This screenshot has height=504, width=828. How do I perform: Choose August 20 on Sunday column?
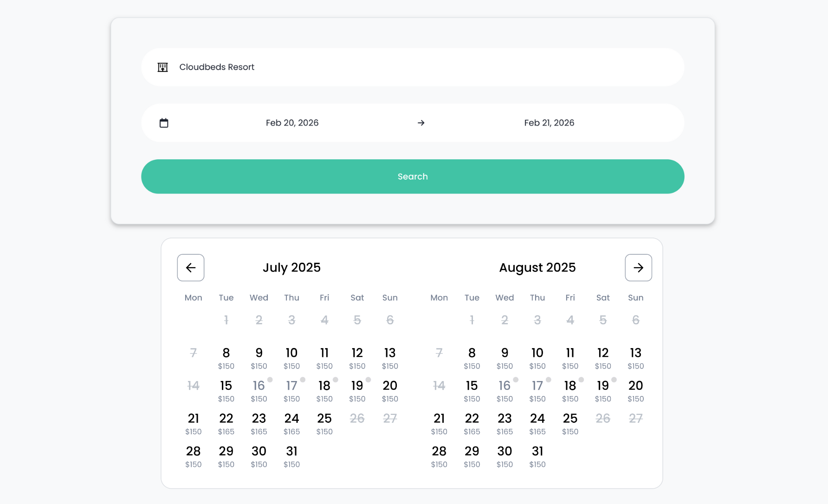[635, 390]
